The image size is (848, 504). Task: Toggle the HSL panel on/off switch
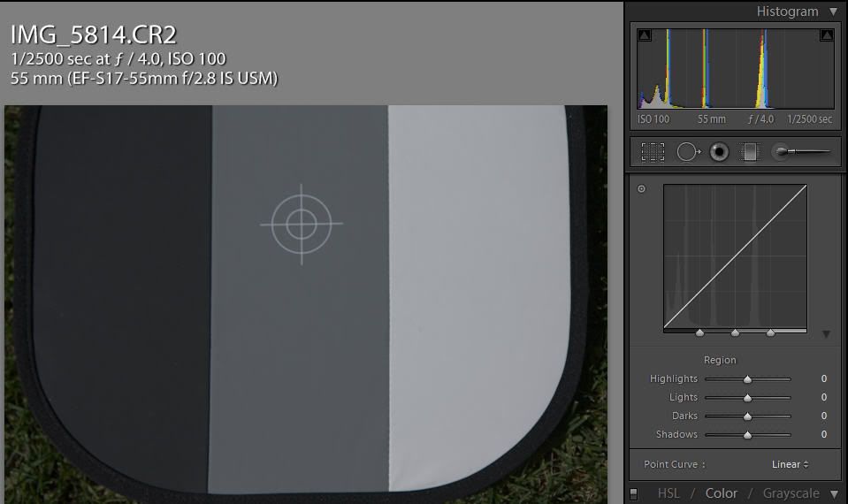tap(633, 493)
